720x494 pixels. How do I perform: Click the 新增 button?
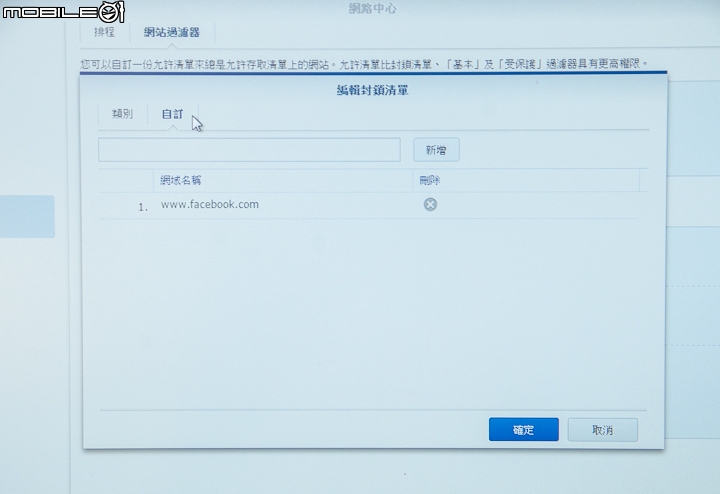436,150
